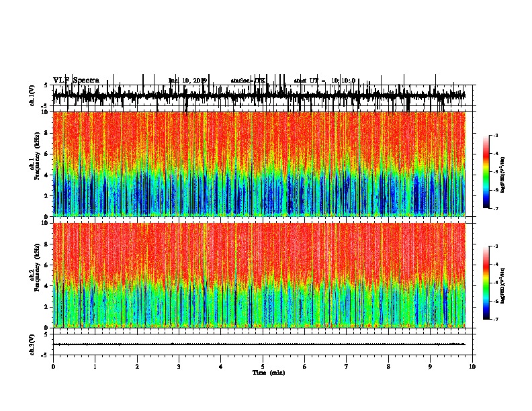This screenshot has height=411, width=532.
Task: Click the ch.2 color bar log(PSD) label
Action: (x=502, y=285)
